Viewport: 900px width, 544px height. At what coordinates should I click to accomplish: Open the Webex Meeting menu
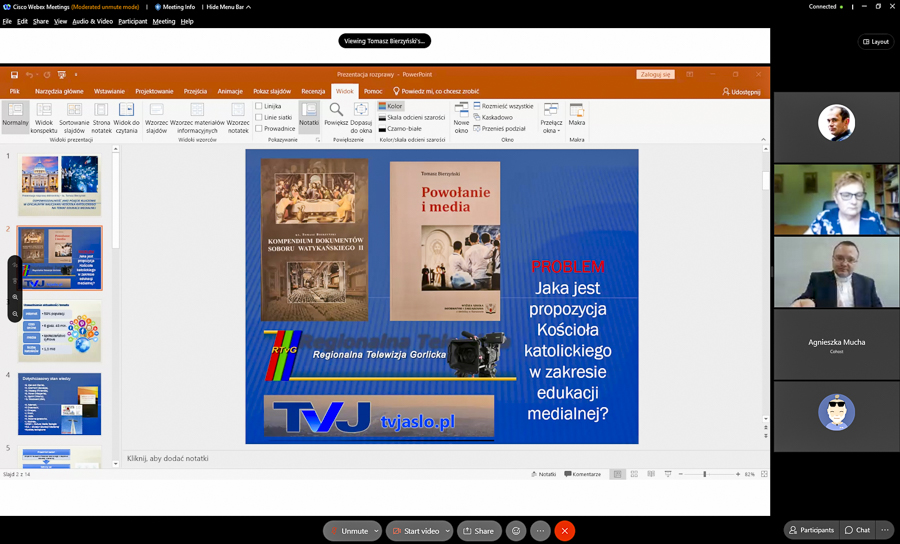tap(164, 21)
